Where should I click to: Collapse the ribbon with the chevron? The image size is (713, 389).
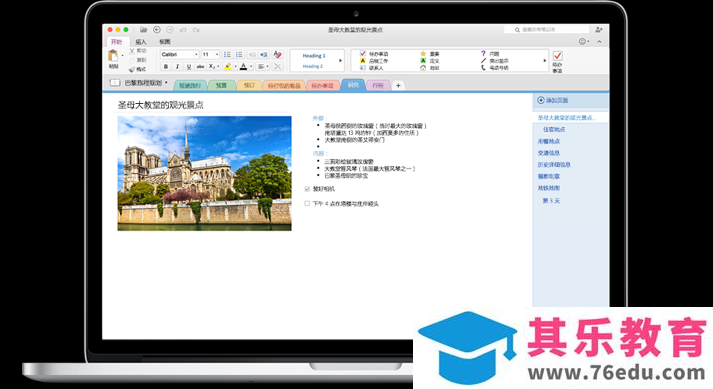(x=599, y=41)
